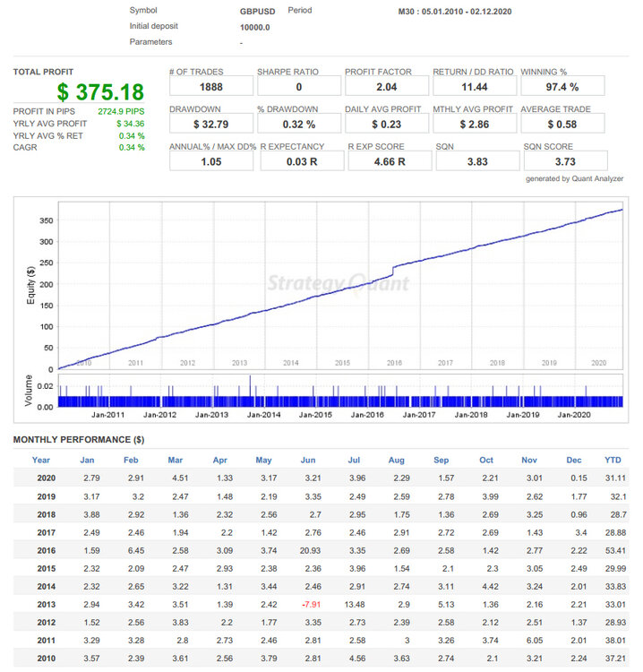Click the 2020 December value 0.15
This screenshot has width=643, height=672.
pyautogui.click(x=579, y=478)
